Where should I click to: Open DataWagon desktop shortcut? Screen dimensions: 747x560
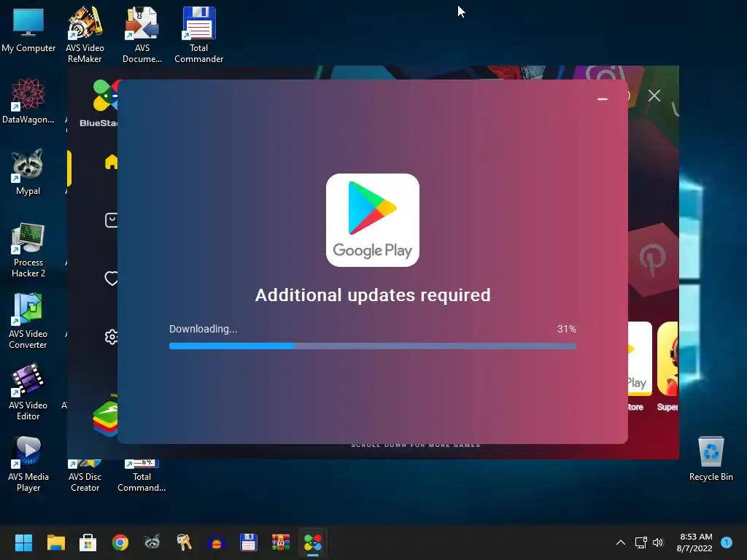click(x=28, y=101)
